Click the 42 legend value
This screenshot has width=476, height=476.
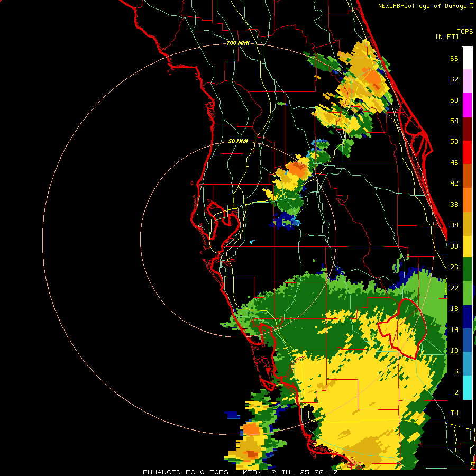tap(454, 184)
